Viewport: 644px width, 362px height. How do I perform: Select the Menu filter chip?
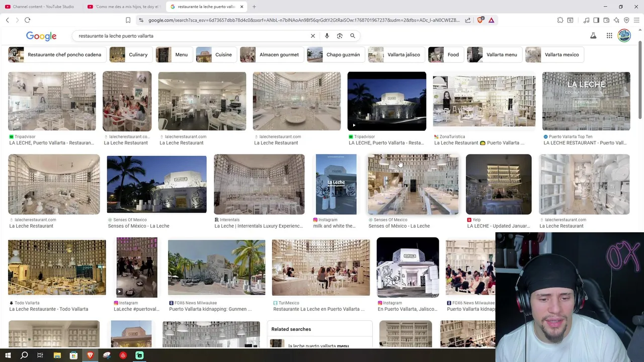(174, 55)
